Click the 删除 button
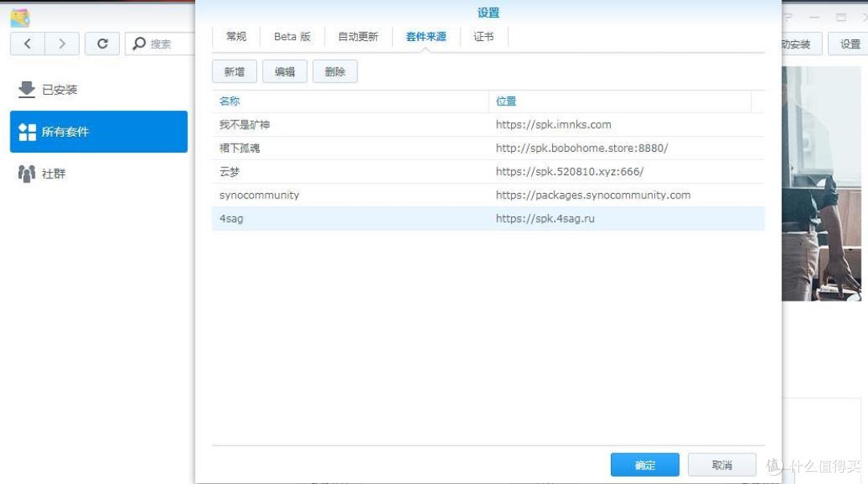The width and height of the screenshot is (868, 484). click(335, 72)
